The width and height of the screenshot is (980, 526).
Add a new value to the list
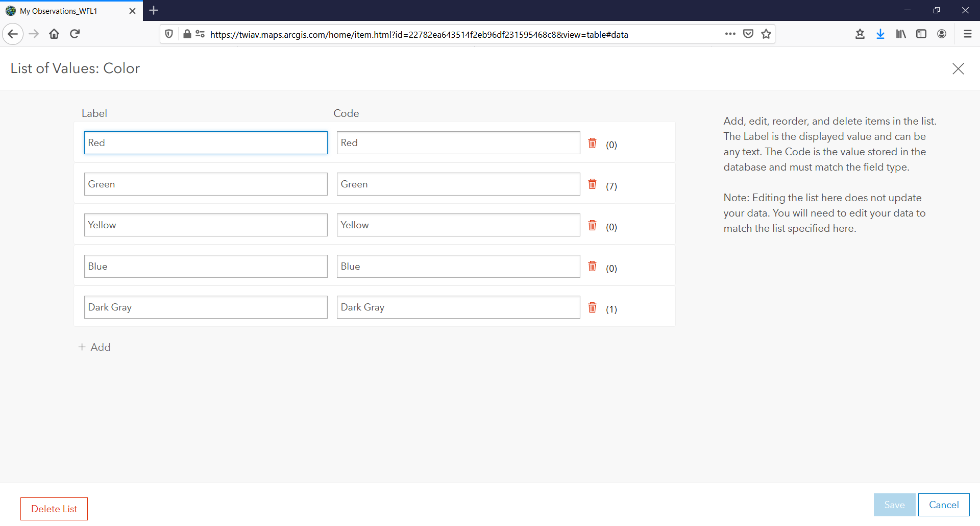coord(94,347)
